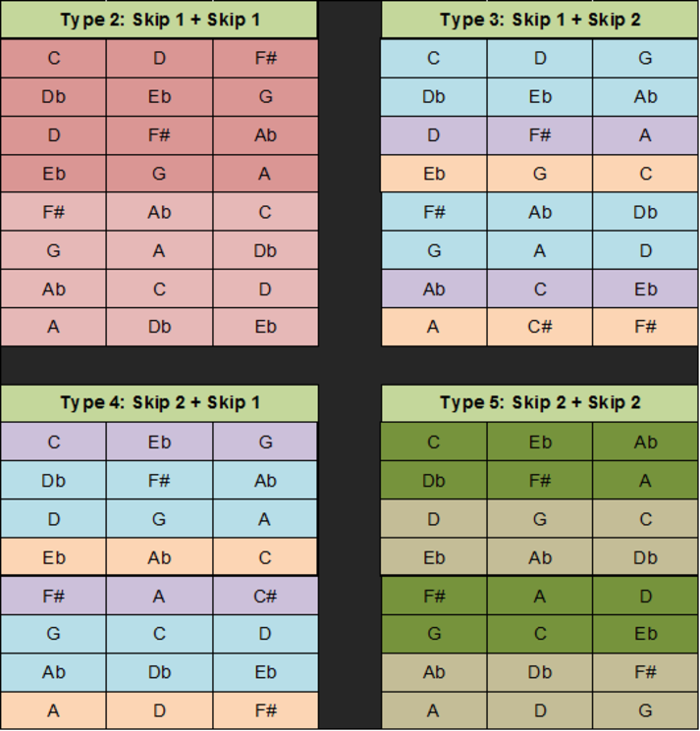Click G in Type 4's C, Eb, G row
This screenshot has height=731, width=700.
click(265, 442)
